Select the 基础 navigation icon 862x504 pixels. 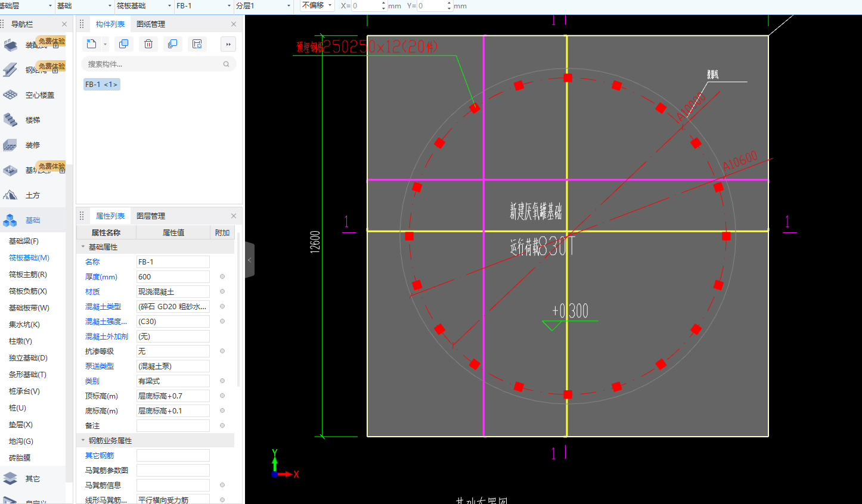tap(10, 220)
